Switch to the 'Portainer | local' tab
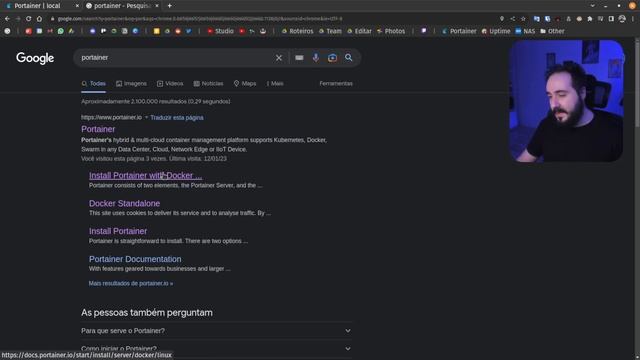This screenshot has width=640, height=360. [38, 6]
